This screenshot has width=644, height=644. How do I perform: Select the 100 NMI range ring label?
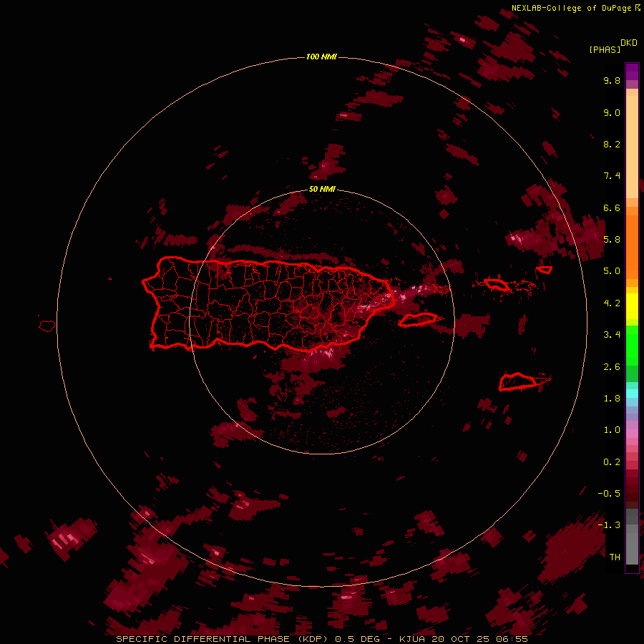[x=321, y=57]
